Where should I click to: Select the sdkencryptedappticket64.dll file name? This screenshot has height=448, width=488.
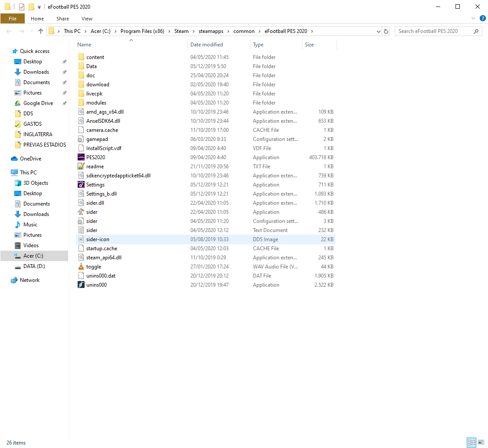coord(118,176)
